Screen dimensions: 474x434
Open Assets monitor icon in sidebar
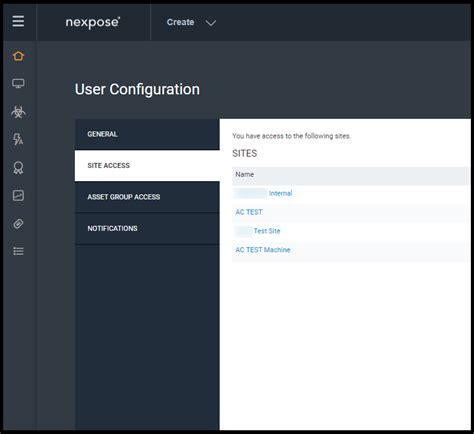coord(18,83)
